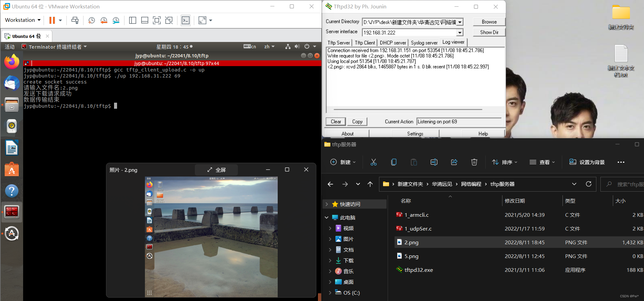The width and height of the screenshot is (644, 301).
Task: Open the 查看 view dropdown
Action: coord(542,162)
